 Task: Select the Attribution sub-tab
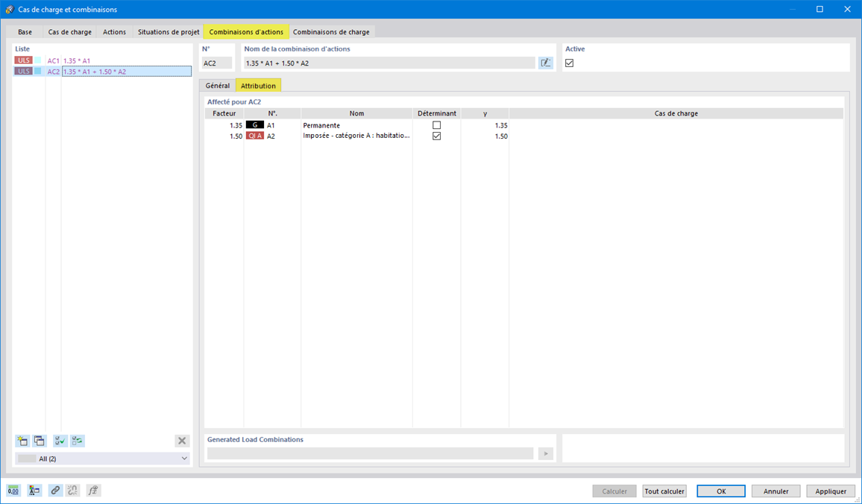[x=259, y=86]
